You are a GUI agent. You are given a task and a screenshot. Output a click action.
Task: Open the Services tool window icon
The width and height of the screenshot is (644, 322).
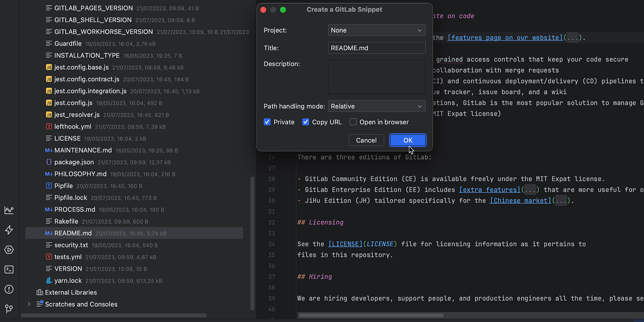point(9,250)
